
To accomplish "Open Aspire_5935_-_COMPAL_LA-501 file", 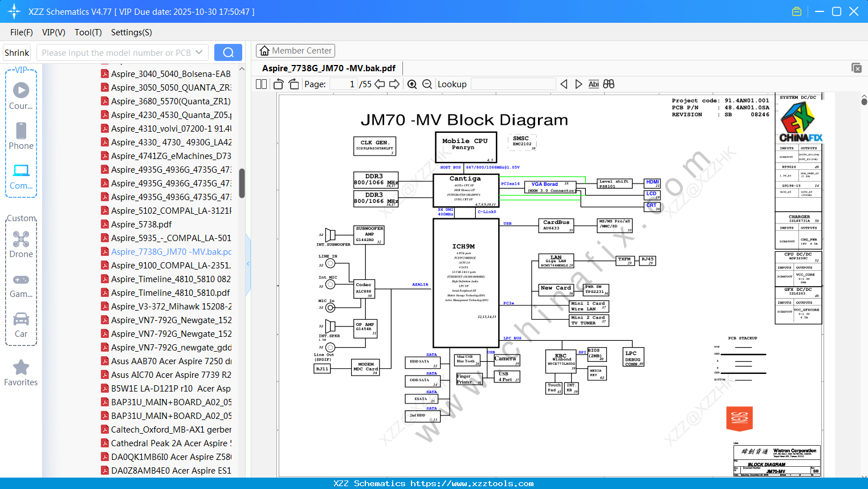I will pos(171,238).
